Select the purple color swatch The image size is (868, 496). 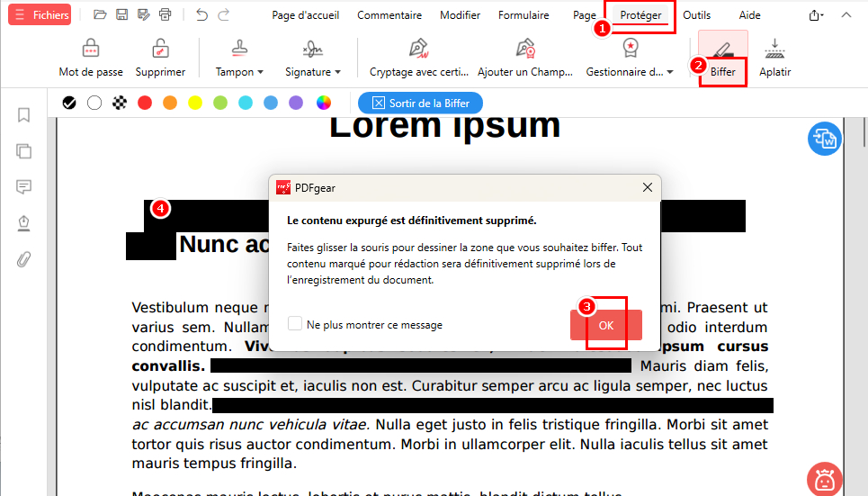[x=296, y=104]
